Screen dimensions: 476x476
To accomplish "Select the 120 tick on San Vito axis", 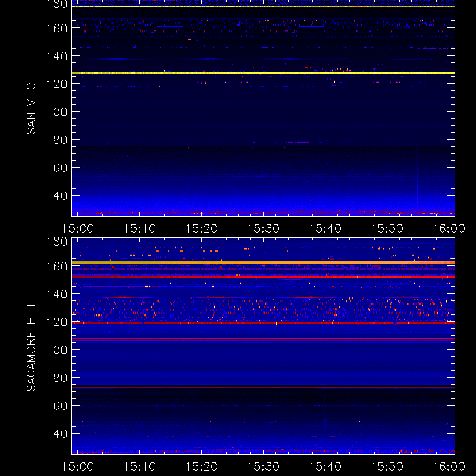I will tap(57, 84).
